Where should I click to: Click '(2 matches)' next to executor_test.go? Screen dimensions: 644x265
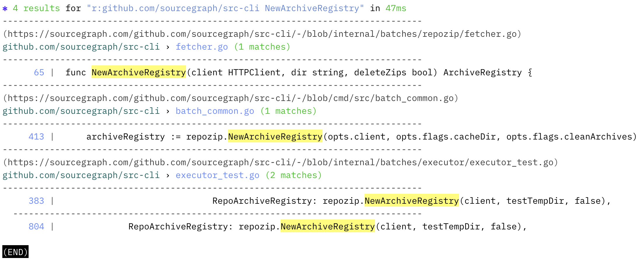click(294, 175)
